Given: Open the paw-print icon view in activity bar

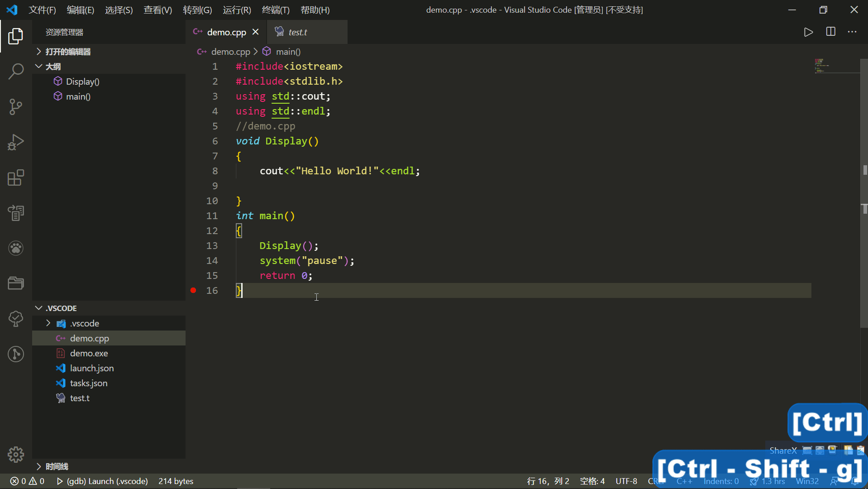Looking at the screenshot, I should point(16,248).
